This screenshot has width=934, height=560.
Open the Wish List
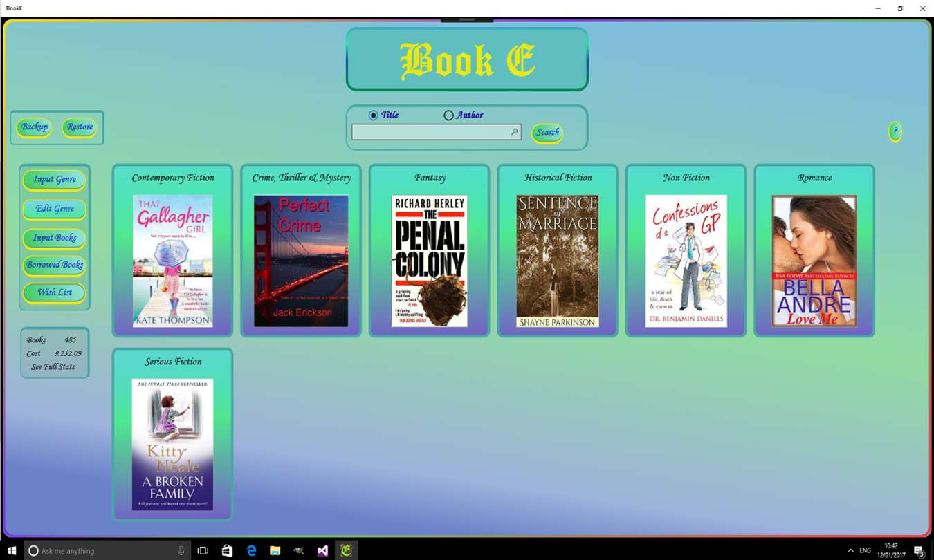click(x=55, y=292)
